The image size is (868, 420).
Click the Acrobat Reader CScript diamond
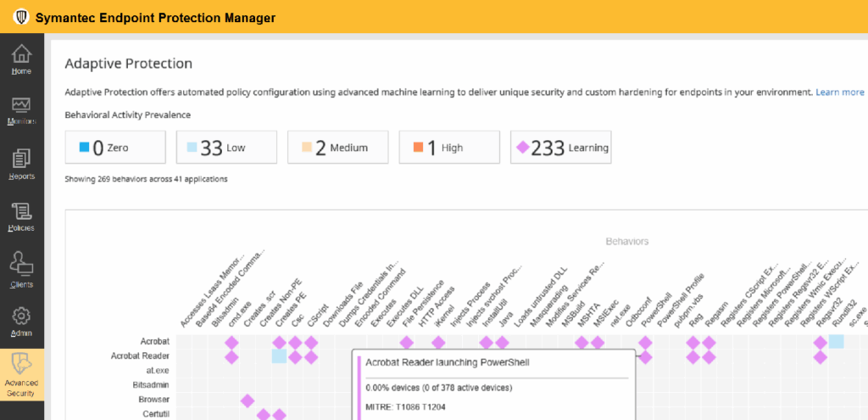point(311,357)
